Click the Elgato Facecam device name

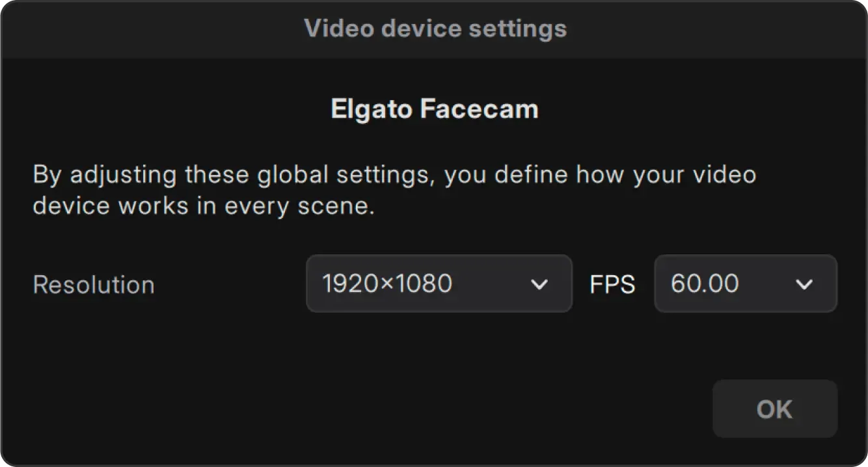(435, 109)
